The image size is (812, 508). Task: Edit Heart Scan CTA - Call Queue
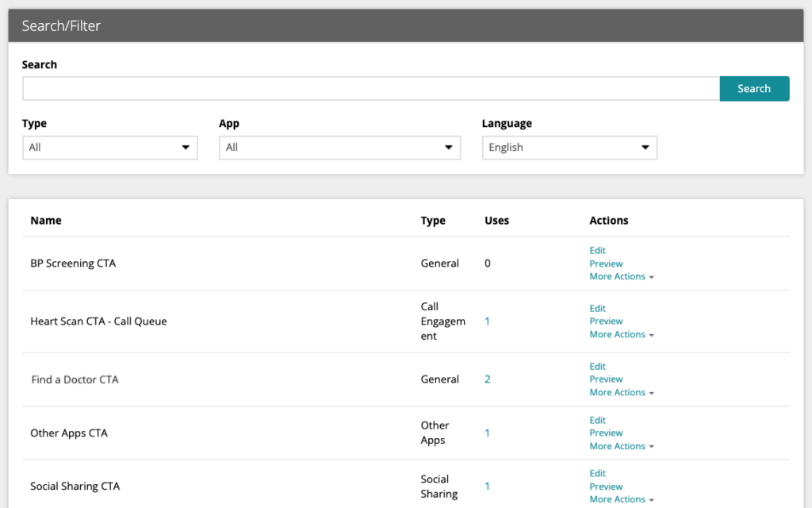click(597, 309)
